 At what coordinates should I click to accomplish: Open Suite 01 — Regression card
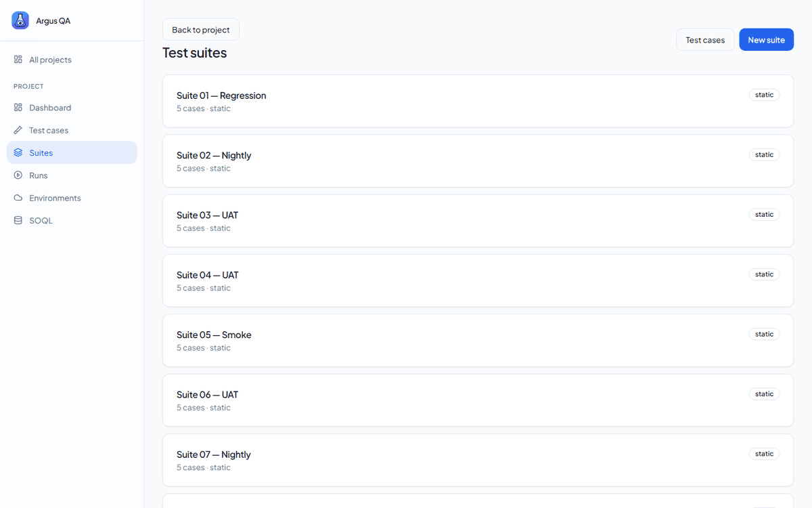(478, 101)
